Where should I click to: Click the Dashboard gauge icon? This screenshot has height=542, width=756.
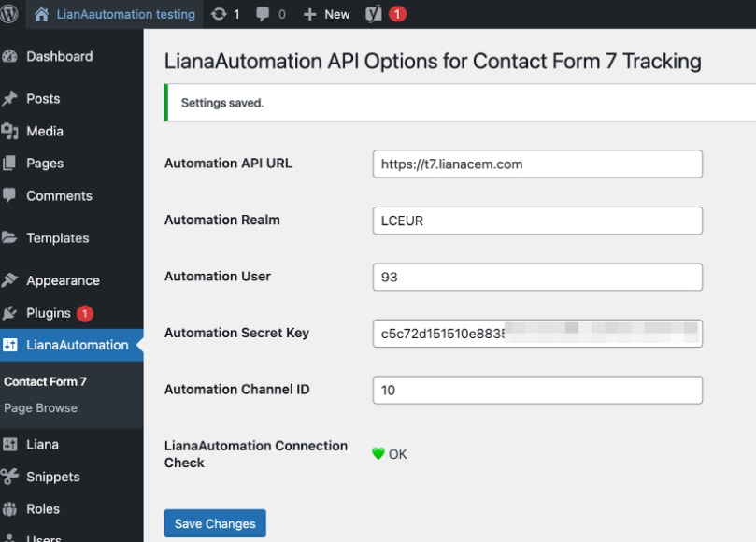[x=10, y=57]
